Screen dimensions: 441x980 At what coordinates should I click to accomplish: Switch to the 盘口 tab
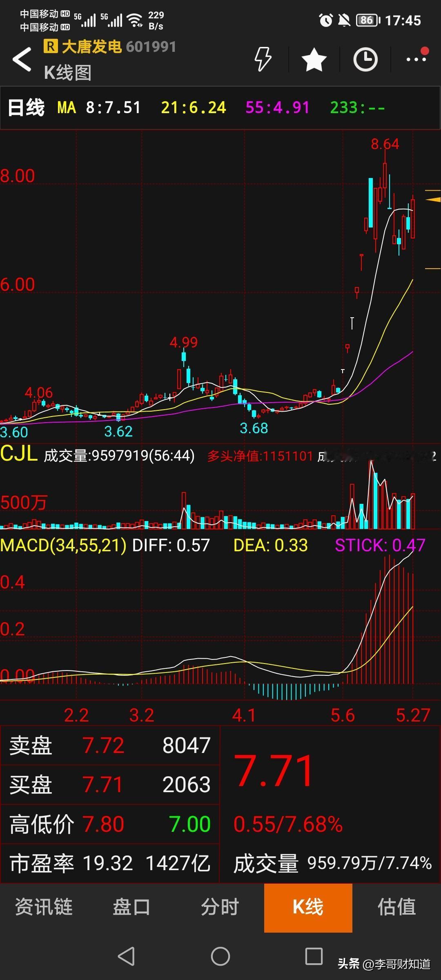click(131, 907)
